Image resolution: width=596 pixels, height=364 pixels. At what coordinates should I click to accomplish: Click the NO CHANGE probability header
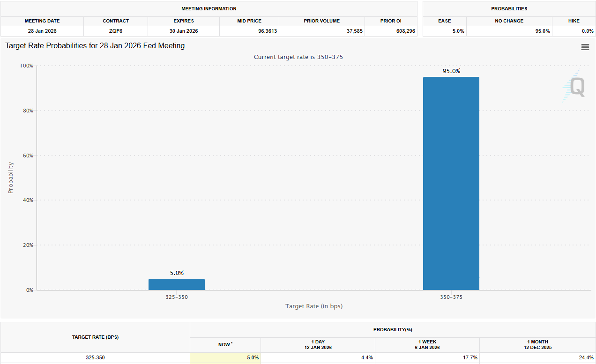pos(510,21)
